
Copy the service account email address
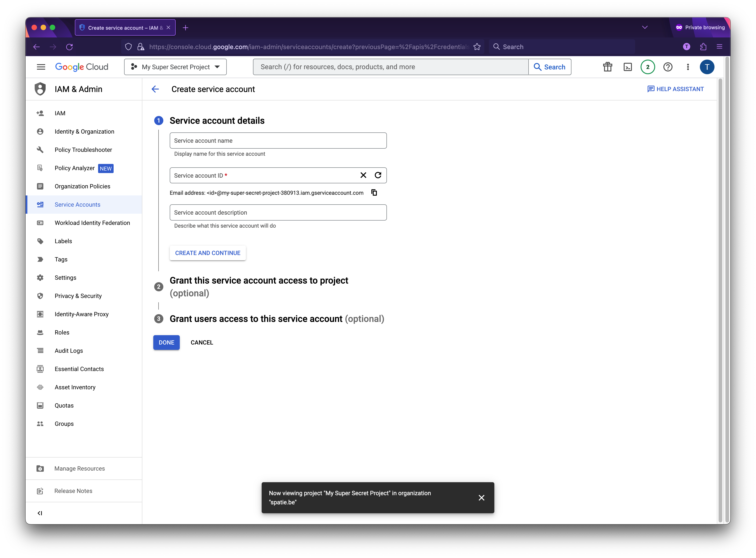pos(374,192)
